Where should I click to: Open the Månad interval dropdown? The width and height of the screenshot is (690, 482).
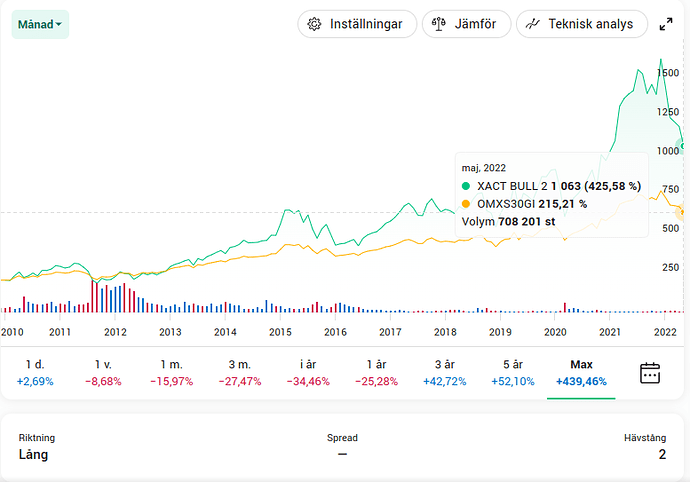[40, 24]
